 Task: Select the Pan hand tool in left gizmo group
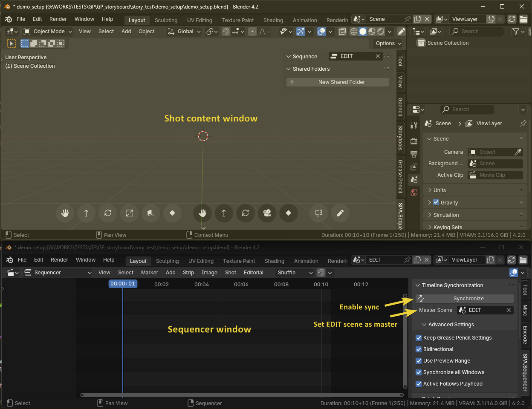(x=65, y=213)
